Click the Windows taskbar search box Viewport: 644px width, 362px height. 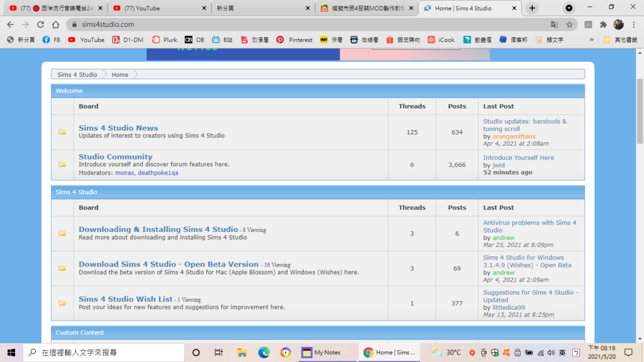click(104, 353)
